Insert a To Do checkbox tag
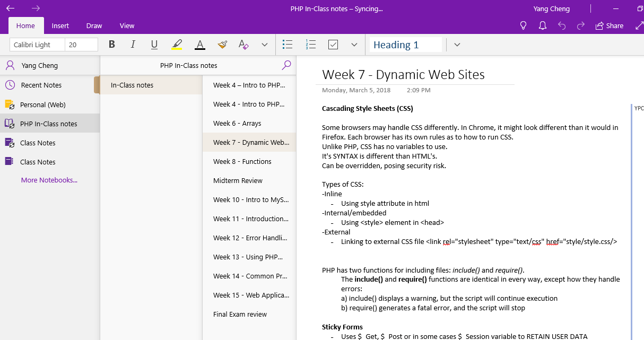 [x=333, y=45]
